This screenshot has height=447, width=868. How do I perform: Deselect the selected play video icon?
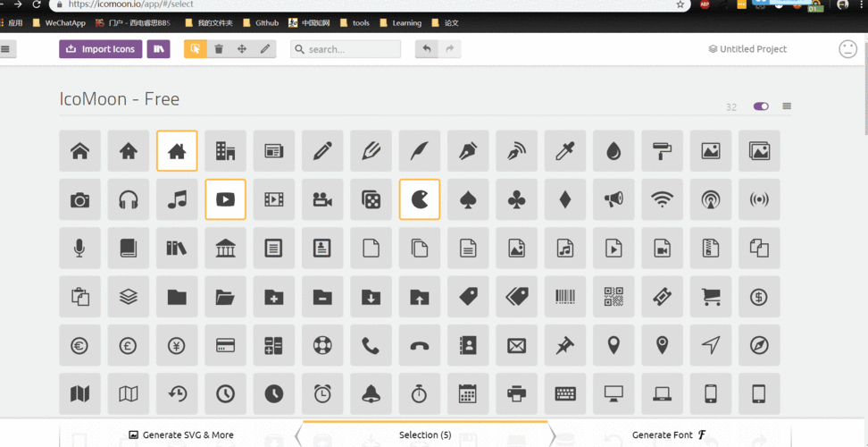225,199
